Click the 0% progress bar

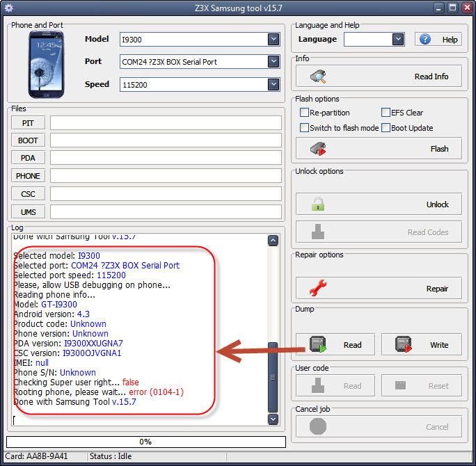pos(146,442)
